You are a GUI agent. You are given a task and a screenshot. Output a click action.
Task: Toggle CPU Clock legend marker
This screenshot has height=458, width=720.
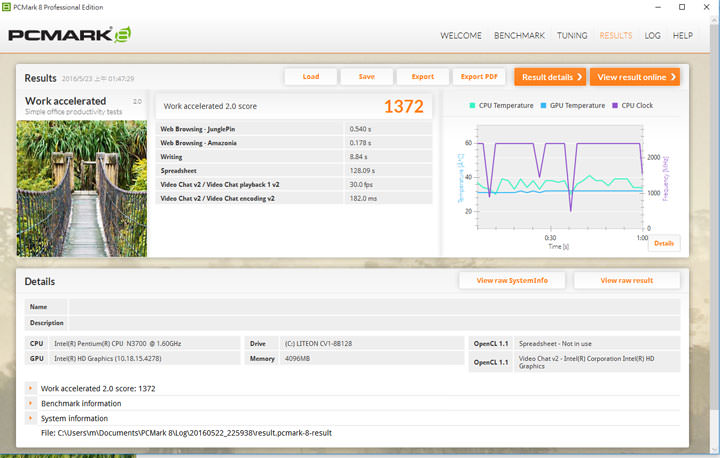click(x=615, y=105)
